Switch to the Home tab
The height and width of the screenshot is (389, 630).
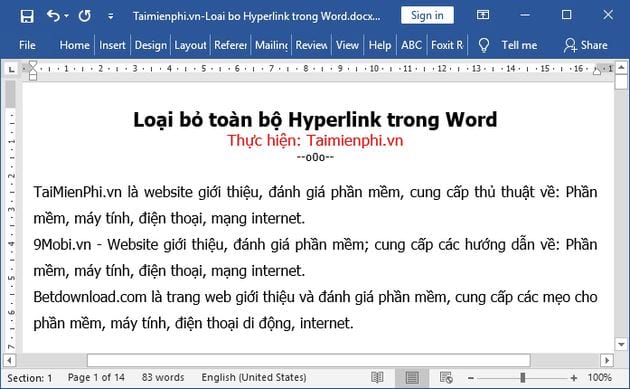[74, 45]
